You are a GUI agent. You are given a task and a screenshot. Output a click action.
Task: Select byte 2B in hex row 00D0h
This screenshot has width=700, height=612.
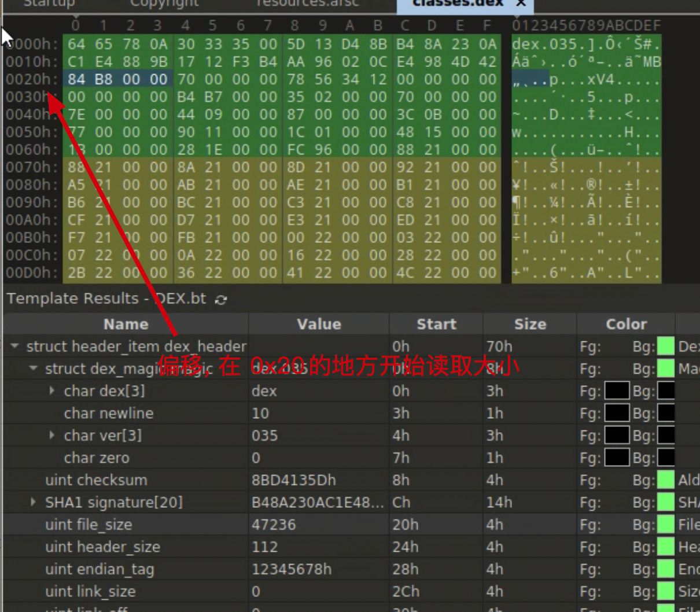click(x=76, y=272)
